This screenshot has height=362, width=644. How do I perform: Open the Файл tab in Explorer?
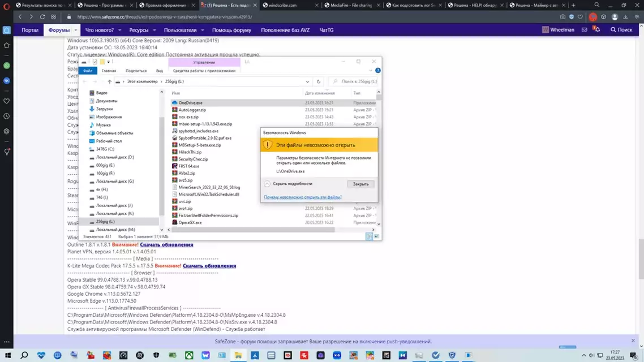[x=88, y=71]
